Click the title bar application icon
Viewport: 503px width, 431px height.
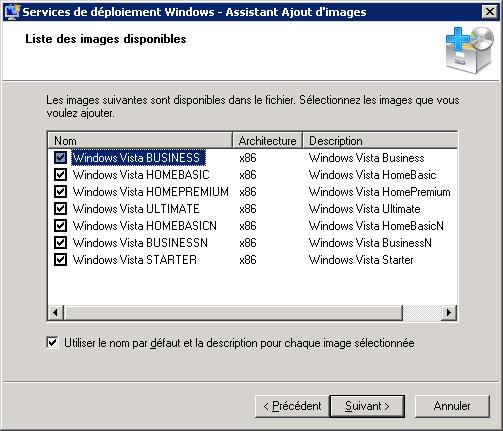click(x=11, y=12)
